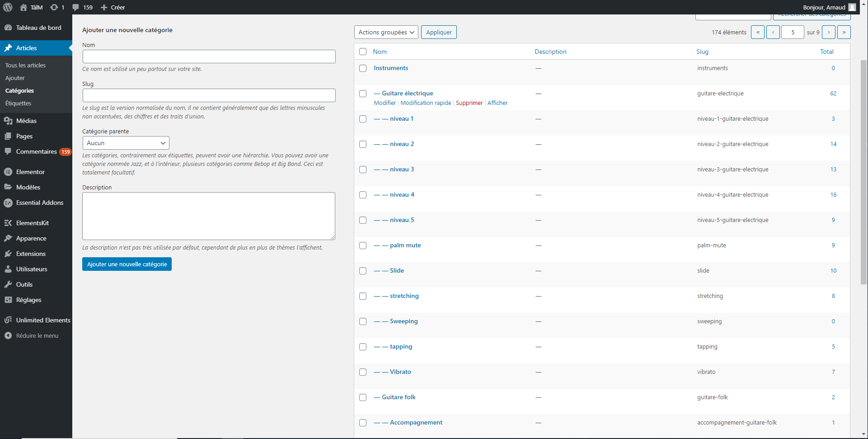Click the WordPress logo icon
Image resolution: width=868 pixels, height=439 pixels.
(8, 7)
